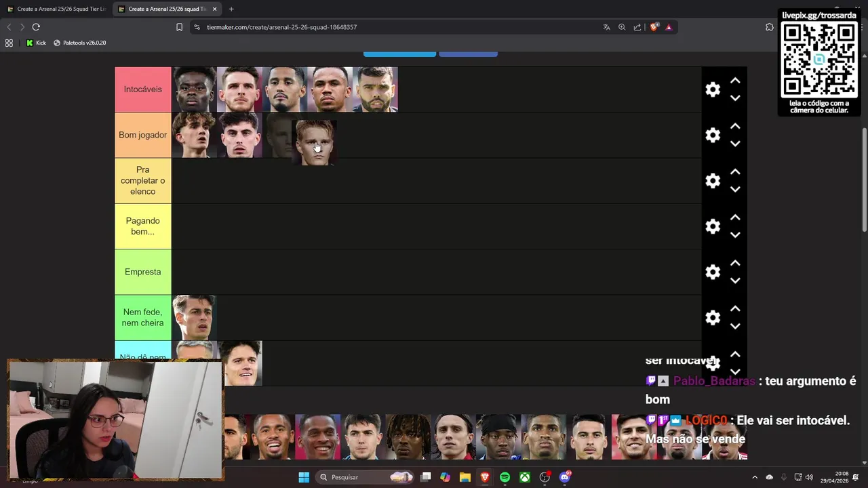Open File Explorer from taskbar
This screenshot has height=488, width=868.
[x=465, y=477]
